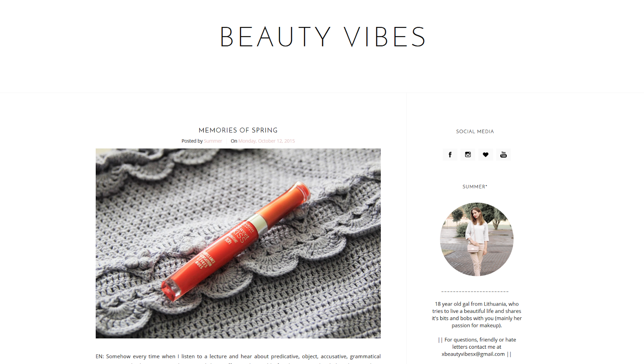The height and width of the screenshot is (364, 644).
Task: Click the circular profile photo of Summer
Action: tap(477, 239)
